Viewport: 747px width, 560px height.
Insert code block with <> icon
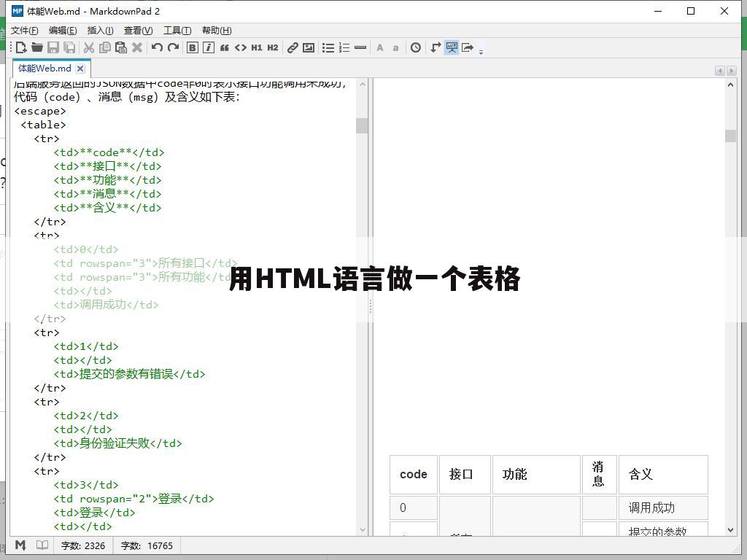coord(240,47)
